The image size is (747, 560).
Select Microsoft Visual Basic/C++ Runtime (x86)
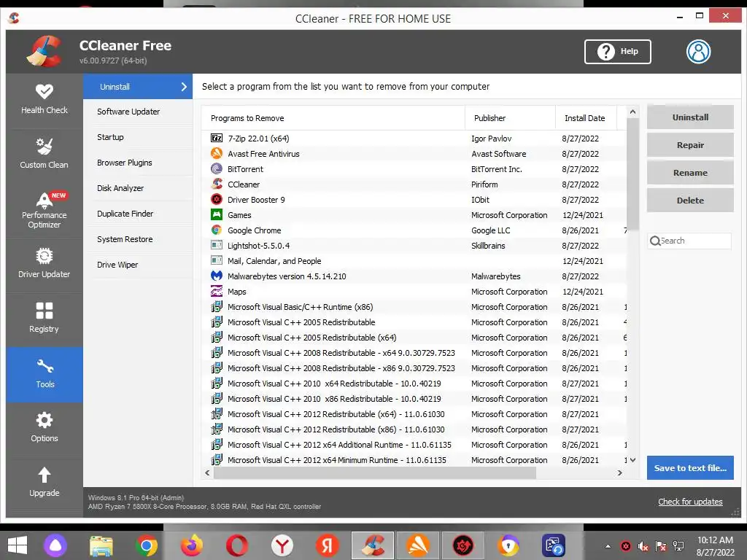click(414, 307)
